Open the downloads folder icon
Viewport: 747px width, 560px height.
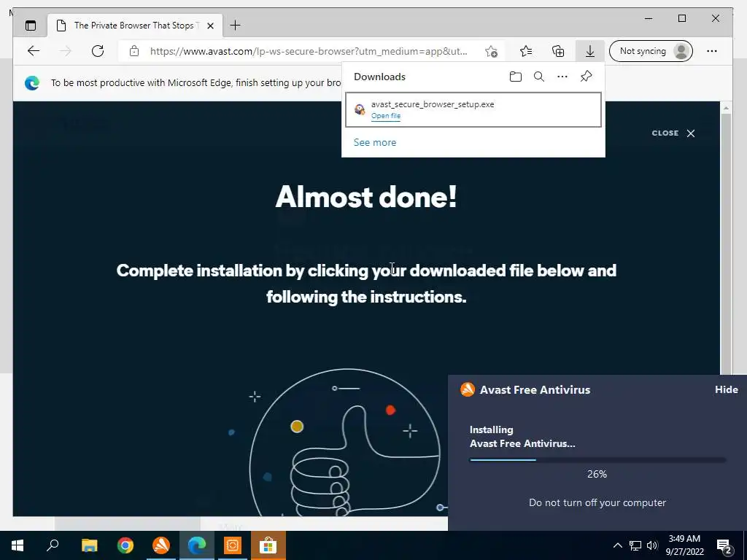pyautogui.click(x=516, y=77)
